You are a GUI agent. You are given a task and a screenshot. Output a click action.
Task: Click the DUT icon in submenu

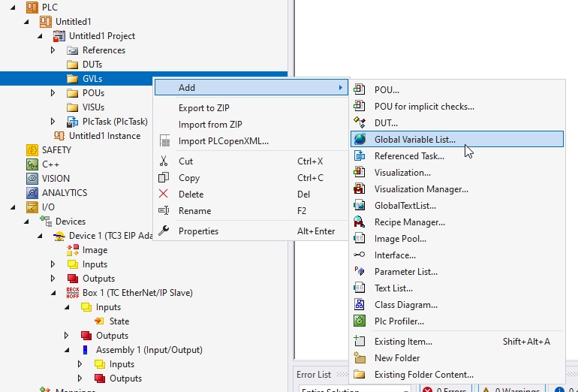click(x=360, y=122)
